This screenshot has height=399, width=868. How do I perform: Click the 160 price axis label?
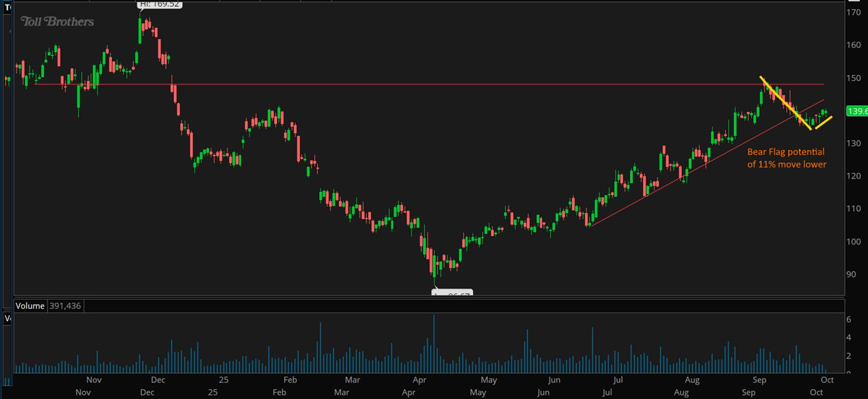pos(853,45)
